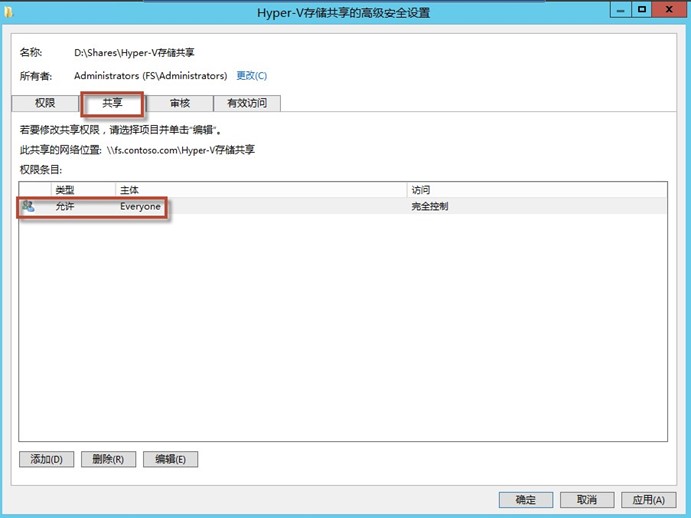Click the \\fs.contoso.com network location text
The width and height of the screenshot is (691, 518).
point(181,150)
